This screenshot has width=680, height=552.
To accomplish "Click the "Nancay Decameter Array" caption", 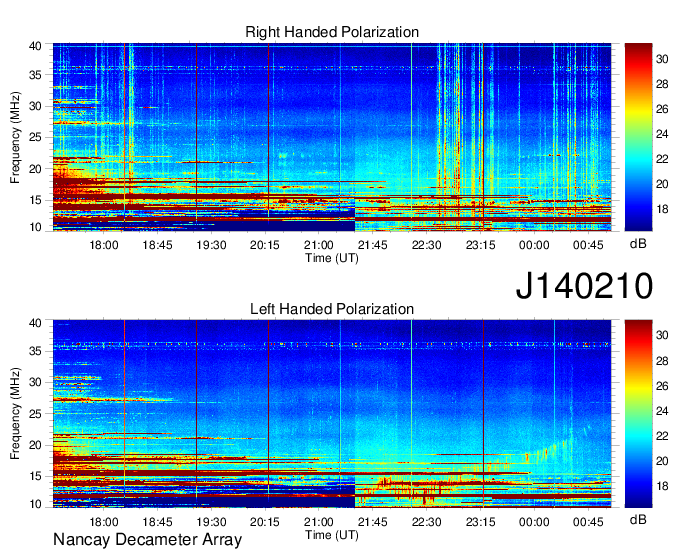I will click(147, 540).
